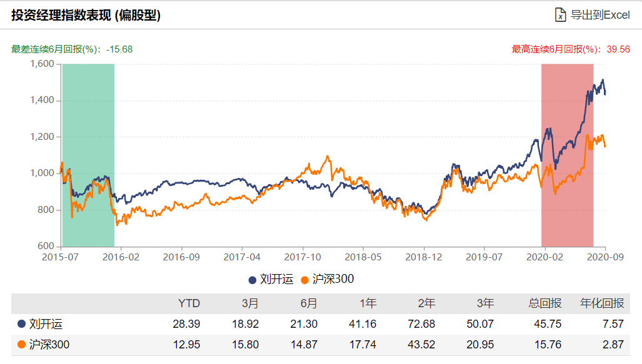642x364 pixels.
Task: Click the 1年 column header
Action: [x=368, y=303]
